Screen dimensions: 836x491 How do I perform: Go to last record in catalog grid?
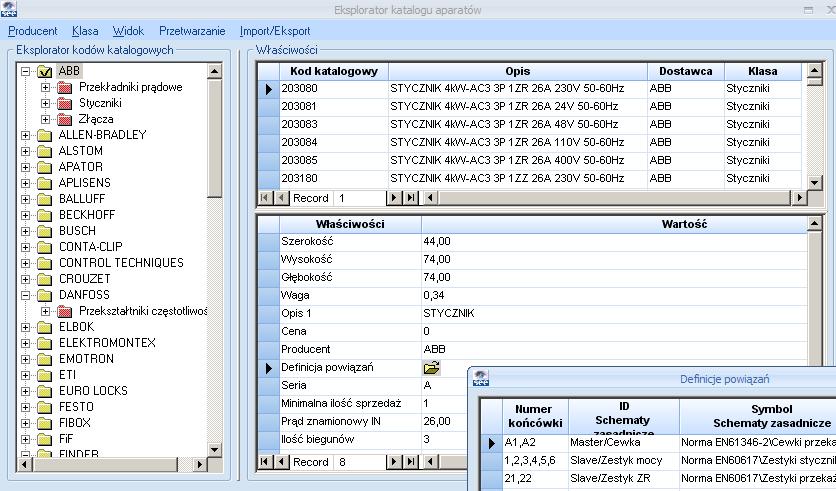pyautogui.click(x=411, y=198)
